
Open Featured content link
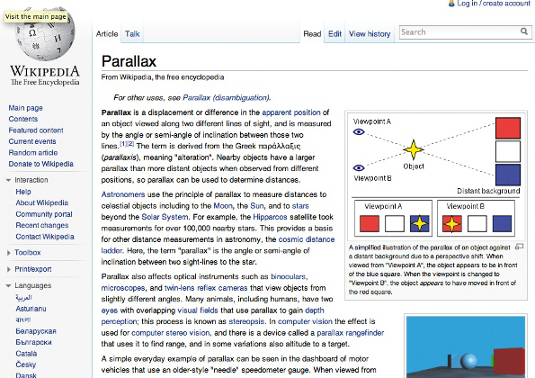point(36,130)
